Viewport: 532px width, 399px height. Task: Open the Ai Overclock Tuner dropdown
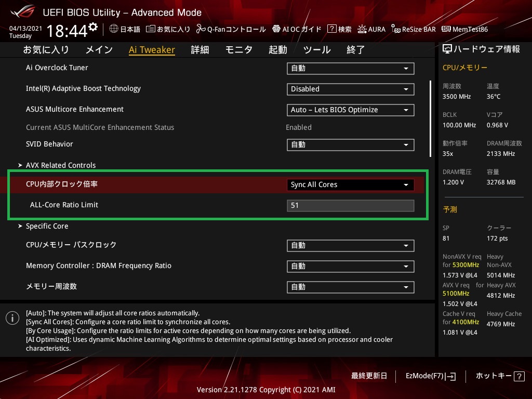pos(350,68)
